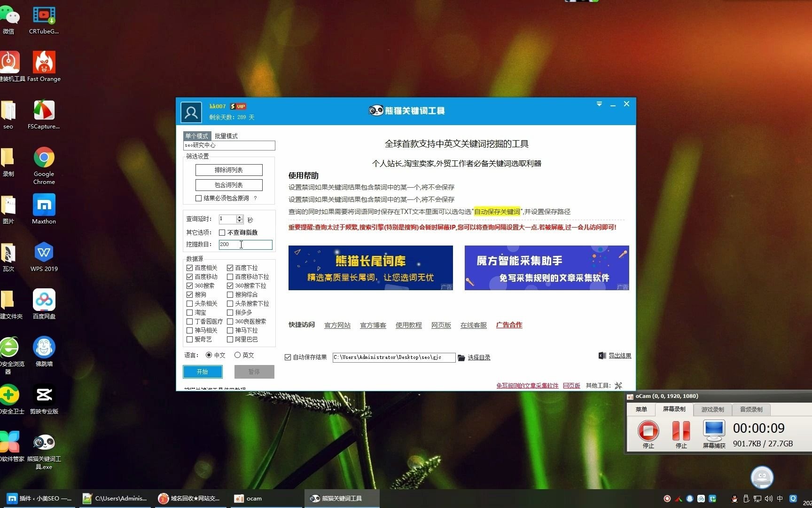The image size is (812, 508).
Task: Click the pause icon in oCam
Action: 681,431
